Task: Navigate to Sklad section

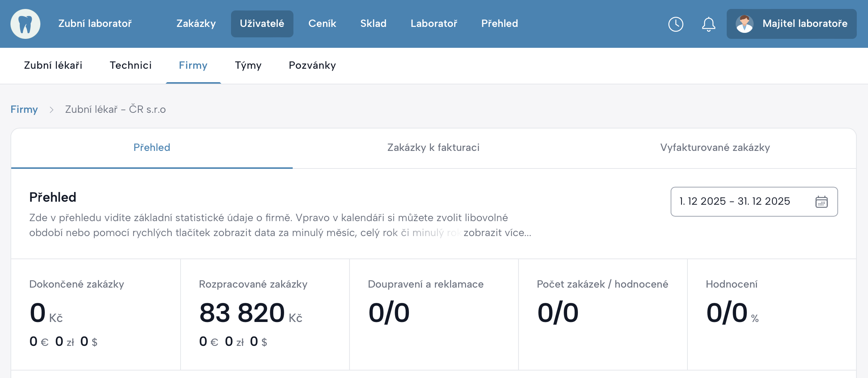Action: pyautogui.click(x=373, y=24)
